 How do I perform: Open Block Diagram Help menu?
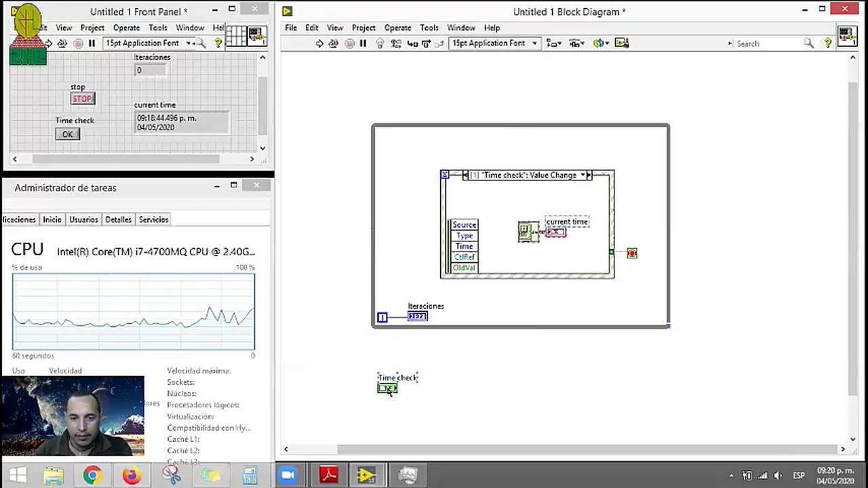pyautogui.click(x=492, y=28)
